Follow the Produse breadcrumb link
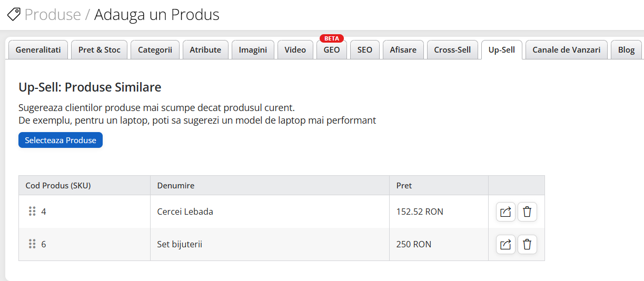The height and width of the screenshot is (281, 644). point(53,14)
